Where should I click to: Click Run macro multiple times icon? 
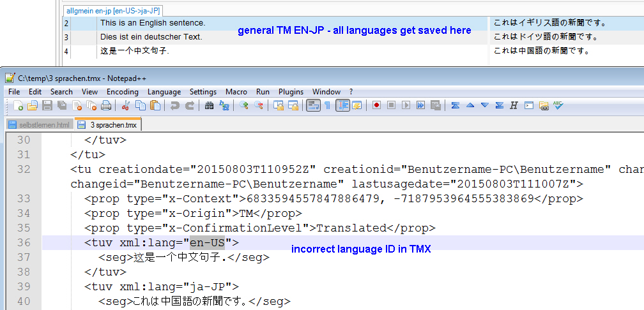point(420,106)
